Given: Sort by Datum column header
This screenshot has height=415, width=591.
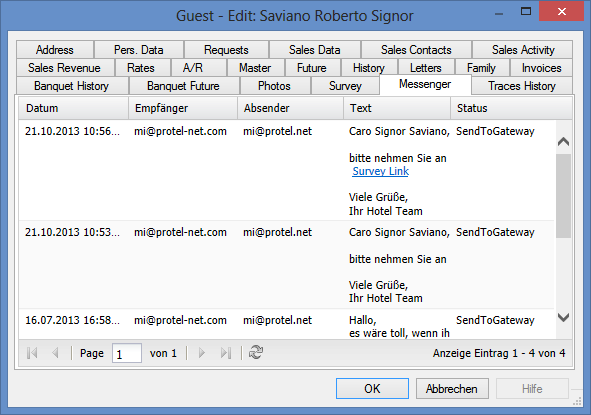Looking at the screenshot, I should [73, 108].
